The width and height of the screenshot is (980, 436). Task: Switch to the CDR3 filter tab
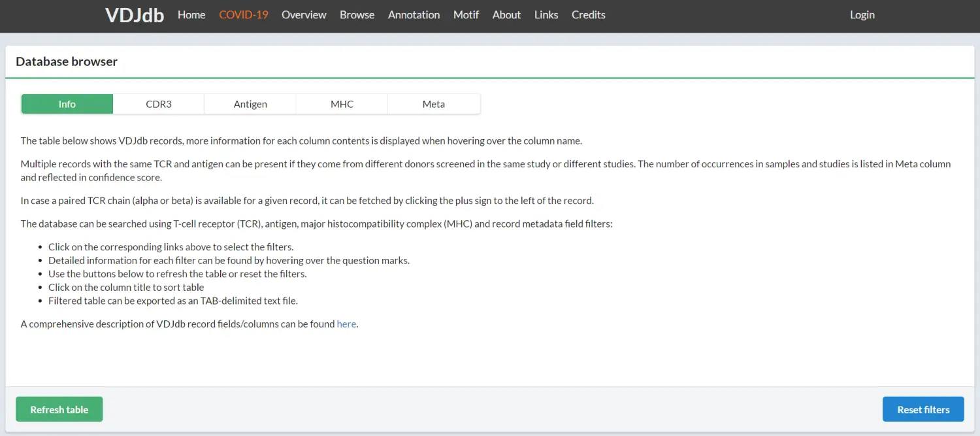[159, 104]
